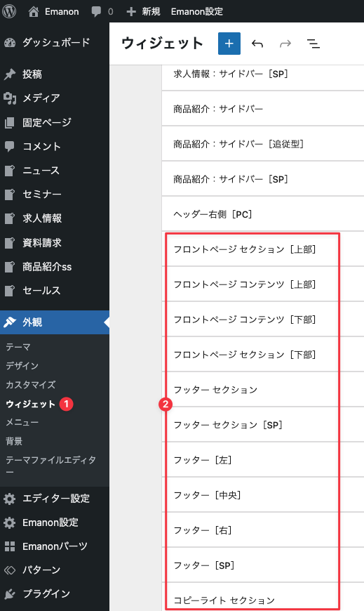The image size is (364, 611).
Task: Redo the widget change
Action: click(285, 44)
